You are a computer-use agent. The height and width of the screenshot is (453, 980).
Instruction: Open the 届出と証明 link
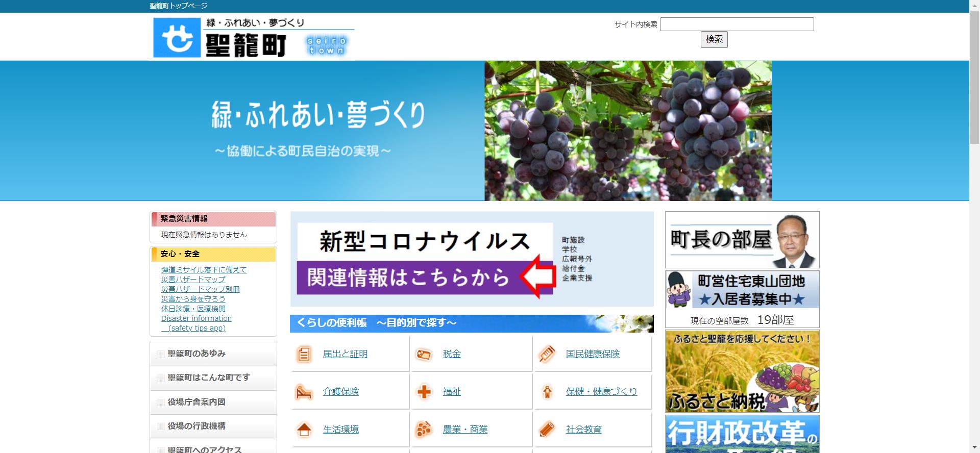pyautogui.click(x=345, y=354)
